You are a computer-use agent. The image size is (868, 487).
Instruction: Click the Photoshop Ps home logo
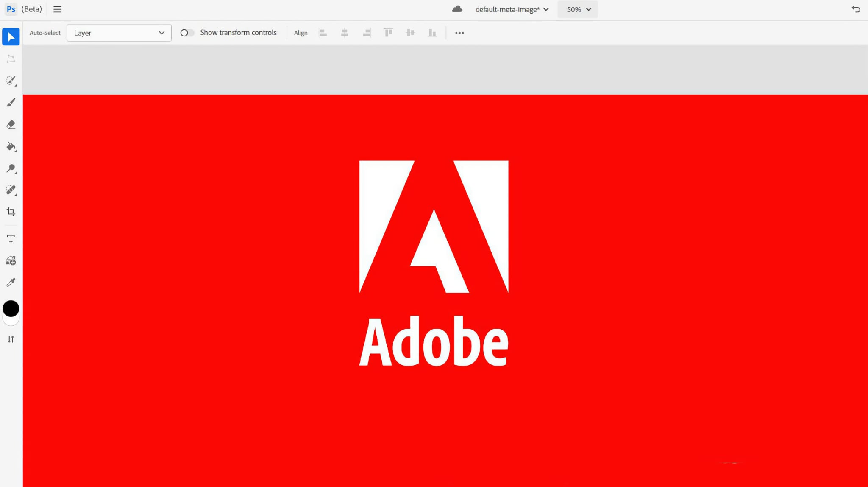pyautogui.click(x=11, y=9)
